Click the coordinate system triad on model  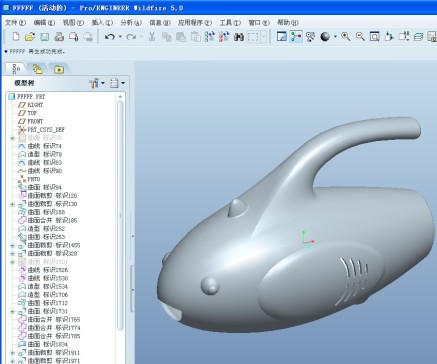pos(307,239)
